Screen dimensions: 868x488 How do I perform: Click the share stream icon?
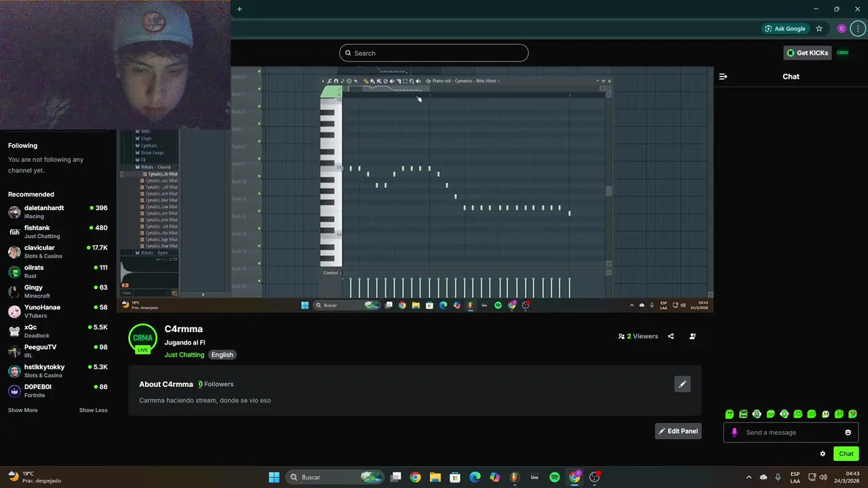671,336
